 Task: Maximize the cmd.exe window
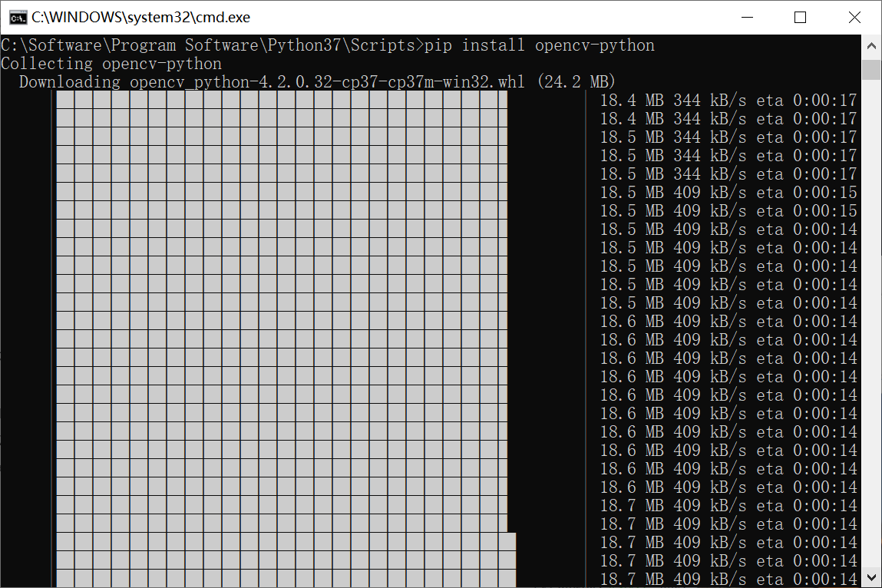coord(800,18)
